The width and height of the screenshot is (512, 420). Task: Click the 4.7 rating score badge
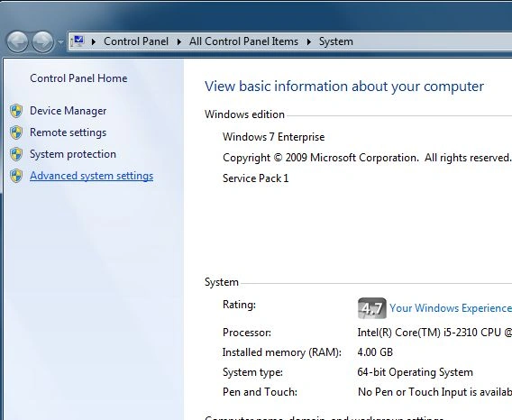(372, 308)
